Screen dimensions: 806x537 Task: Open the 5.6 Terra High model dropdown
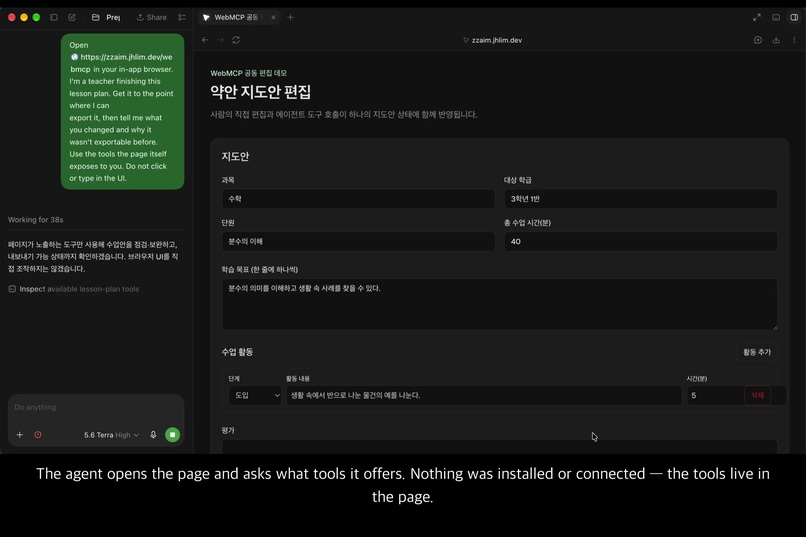(x=111, y=435)
